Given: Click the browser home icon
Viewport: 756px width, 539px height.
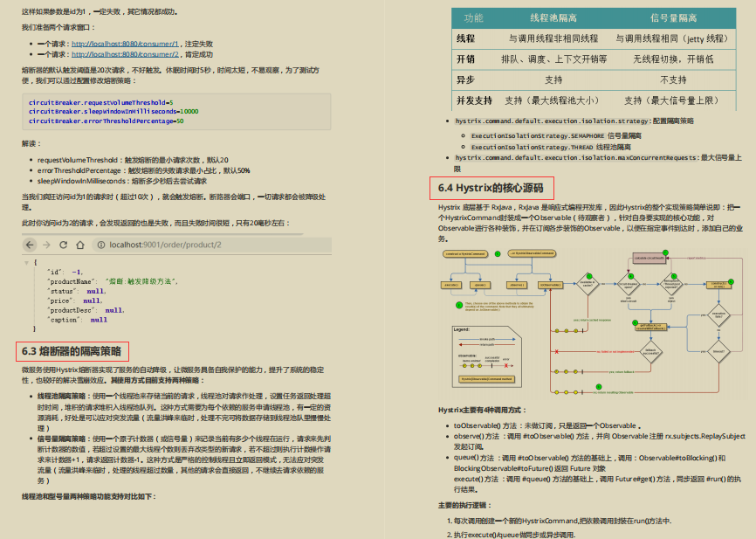Looking at the screenshot, I should 80,245.
